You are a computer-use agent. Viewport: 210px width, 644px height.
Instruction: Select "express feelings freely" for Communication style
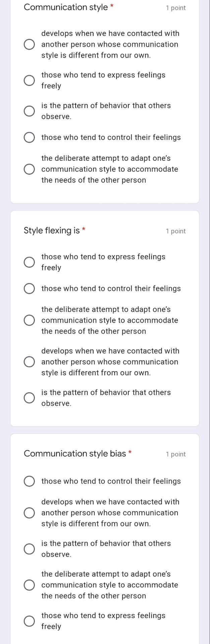point(30,80)
